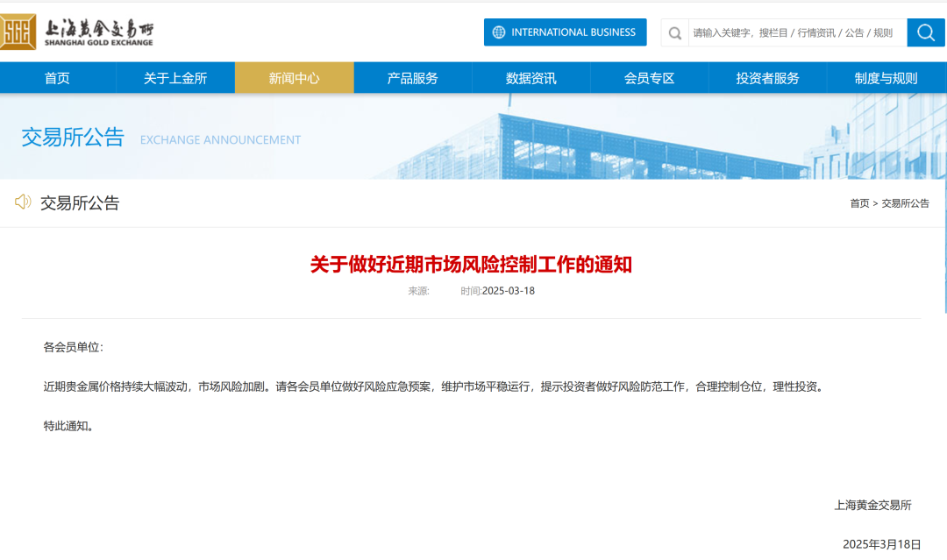Click the 交易所公告 section heading text
This screenshot has height=560, width=947.
[x=80, y=202]
